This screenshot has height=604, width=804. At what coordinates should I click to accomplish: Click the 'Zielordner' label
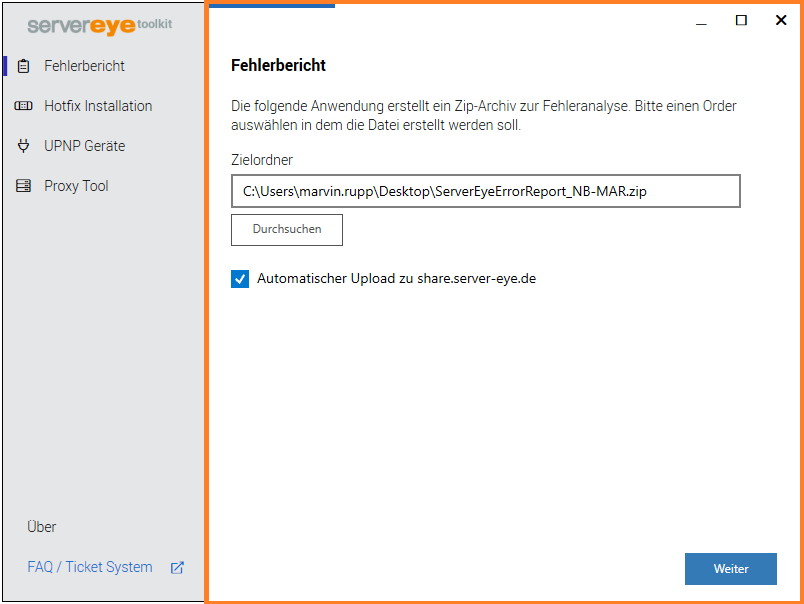point(262,160)
